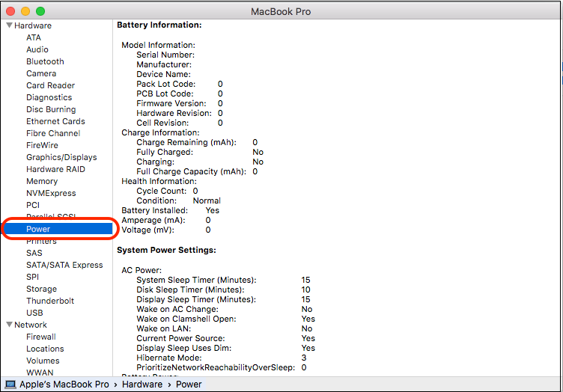Select Camera in the hardware list
The image size is (563, 392).
tap(41, 73)
